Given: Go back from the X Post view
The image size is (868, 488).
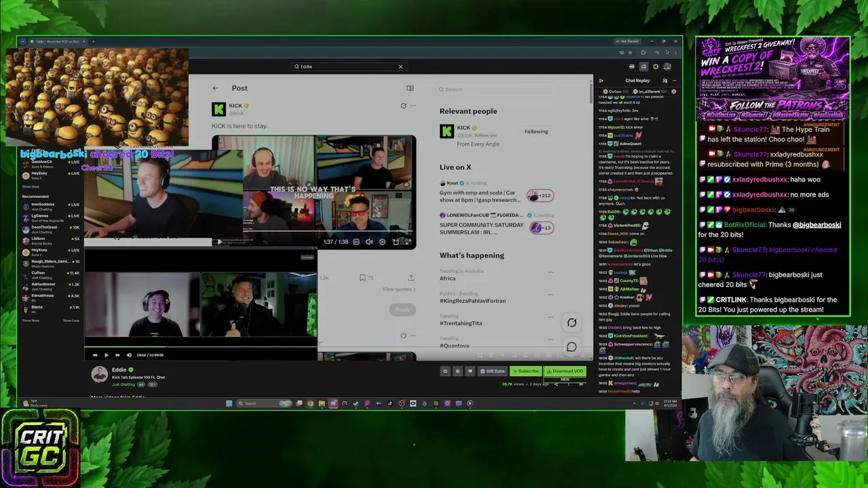Looking at the screenshot, I should click(x=215, y=88).
